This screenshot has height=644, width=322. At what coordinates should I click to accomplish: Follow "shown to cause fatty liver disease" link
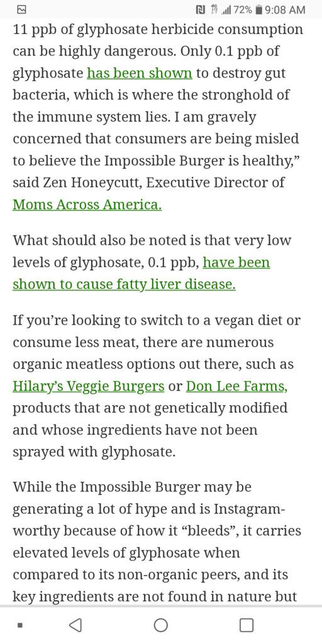(124, 284)
